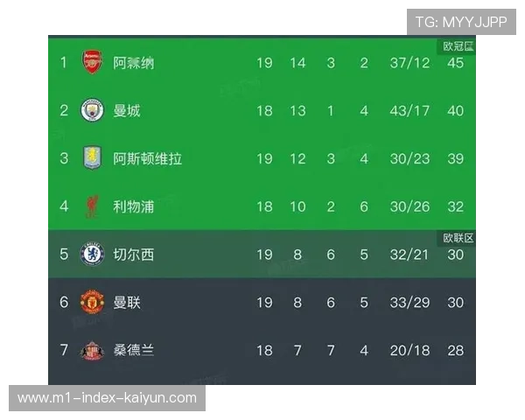Select the 曼城 team name
525x420 pixels.
pyautogui.click(x=127, y=111)
